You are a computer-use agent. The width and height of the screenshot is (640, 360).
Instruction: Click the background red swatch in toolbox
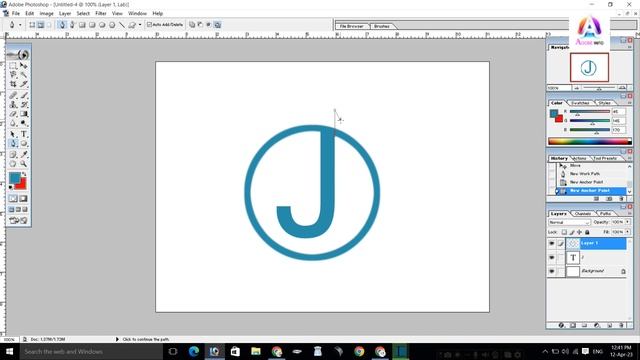tap(22, 185)
